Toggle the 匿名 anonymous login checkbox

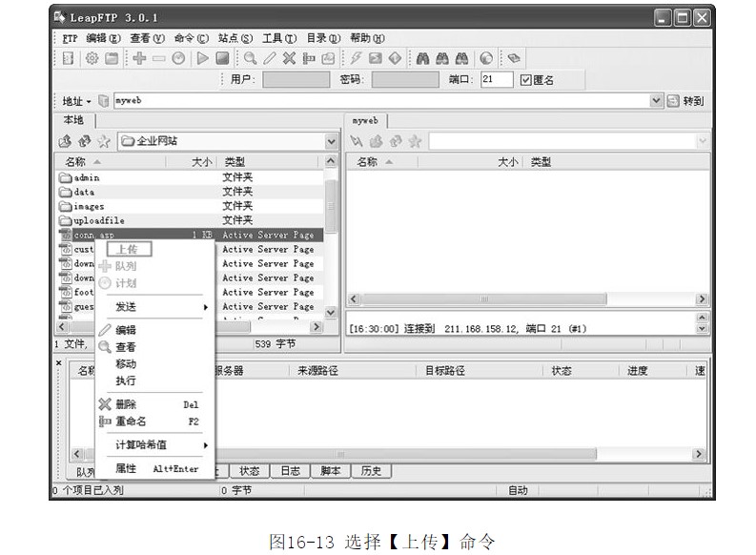click(x=525, y=80)
